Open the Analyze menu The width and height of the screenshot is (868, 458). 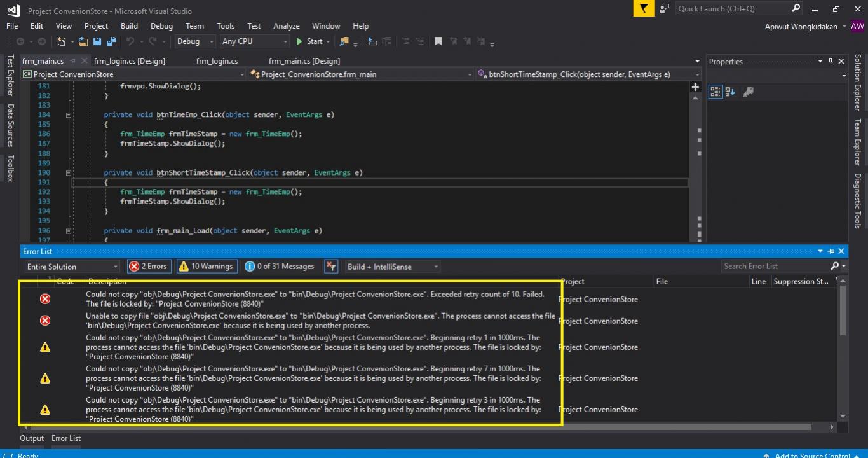[x=286, y=26]
